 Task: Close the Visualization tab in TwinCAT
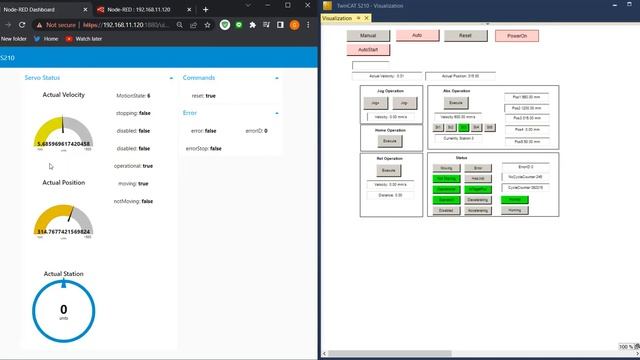click(367, 18)
